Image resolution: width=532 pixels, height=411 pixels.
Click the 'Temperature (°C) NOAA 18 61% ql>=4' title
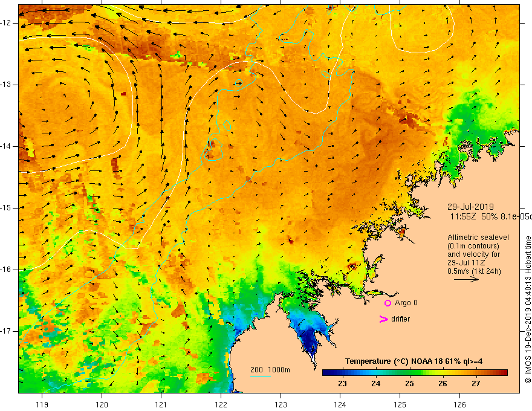(x=414, y=361)
